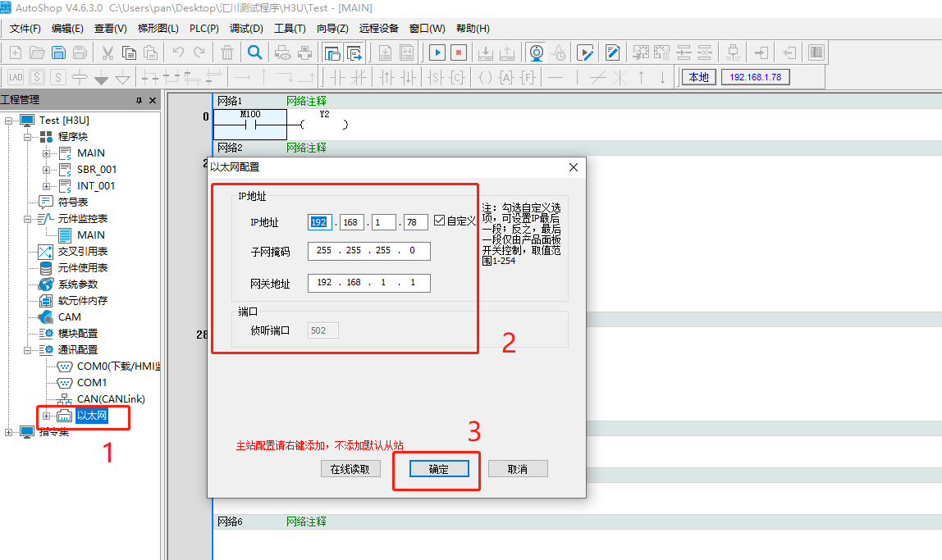The height and width of the screenshot is (560, 942).
Task: Expand the MAIN program node under 程序块
Action: coord(46,153)
